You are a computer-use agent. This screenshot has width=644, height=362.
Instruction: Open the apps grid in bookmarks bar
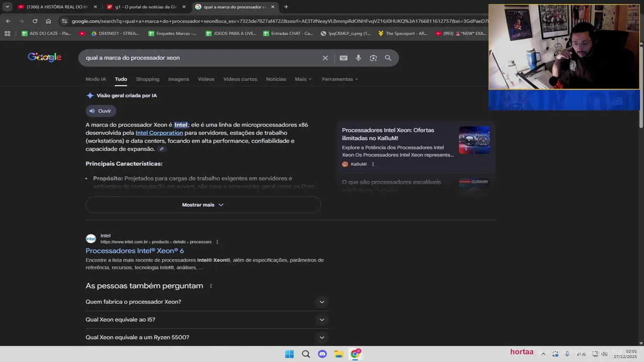pos(7,34)
